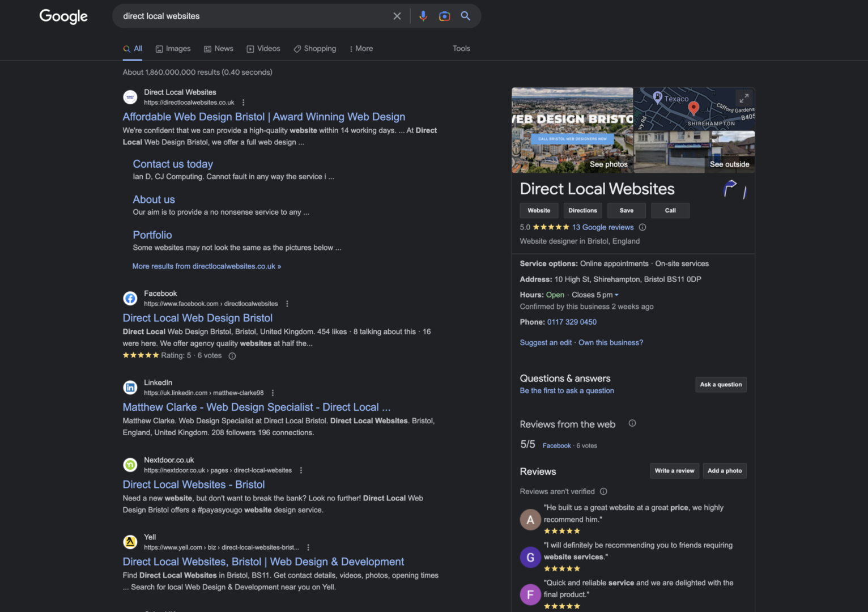
Task: Open the About us sitelink
Action: [x=154, y=199]
